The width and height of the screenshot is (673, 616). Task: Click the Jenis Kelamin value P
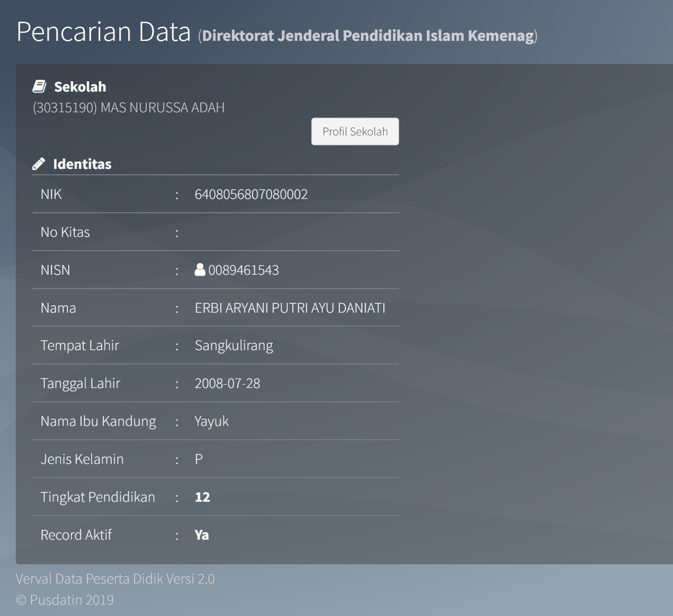point(199,459)
